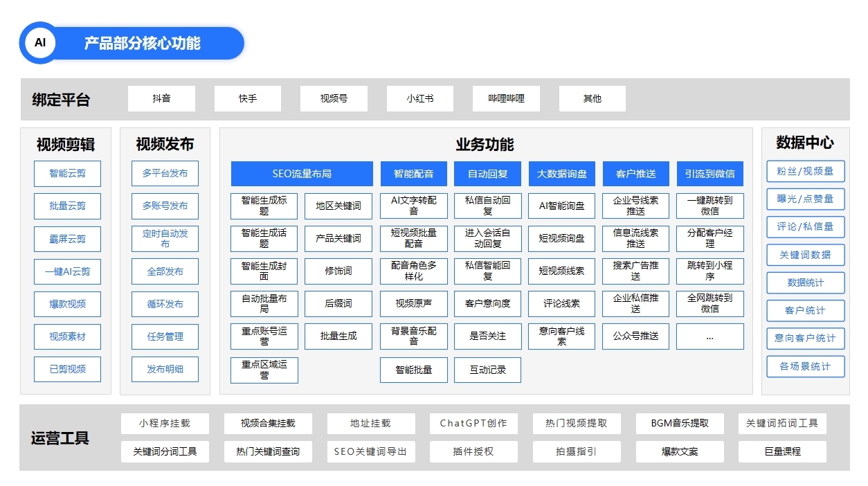Select 意向客户统计 in data center
868x486 pixels.
(805, 339)
